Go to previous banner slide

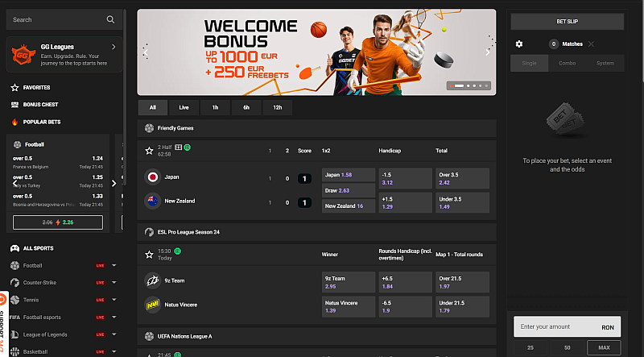pos(146,52)
